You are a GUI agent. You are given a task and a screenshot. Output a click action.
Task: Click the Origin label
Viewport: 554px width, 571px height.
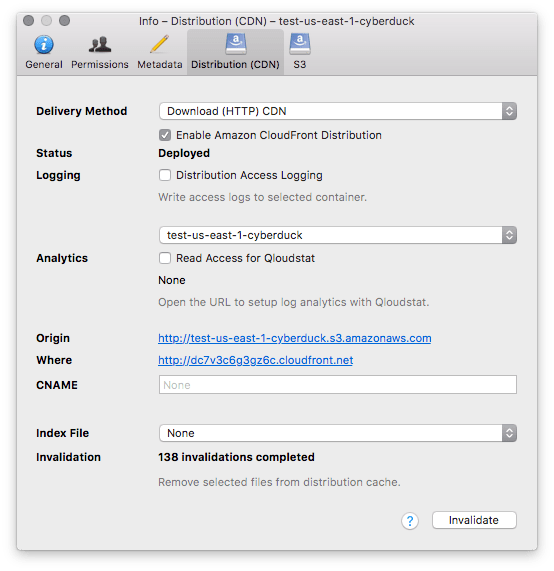point(53,338)
